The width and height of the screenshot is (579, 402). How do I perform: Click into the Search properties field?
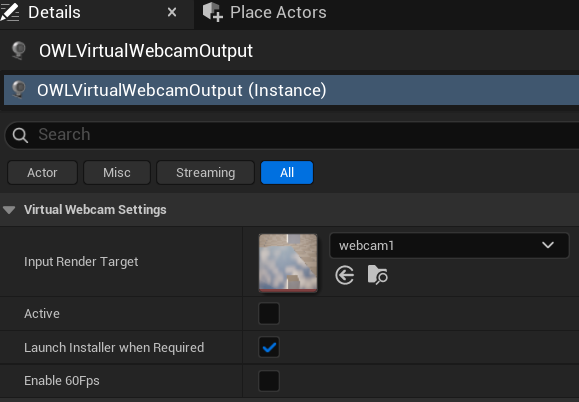(295, 135)
